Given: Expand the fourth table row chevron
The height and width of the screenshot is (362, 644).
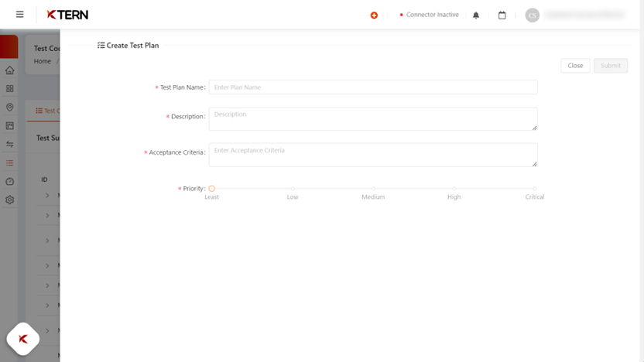Looking at the screenshot, I should [x=47, y=266].
